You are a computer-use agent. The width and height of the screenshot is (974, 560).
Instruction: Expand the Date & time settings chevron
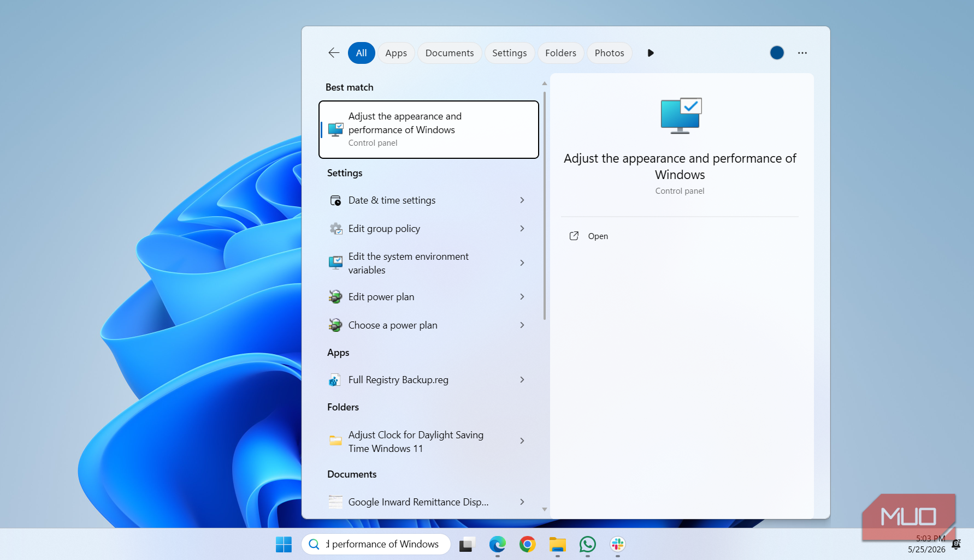[x=522, y=200]
